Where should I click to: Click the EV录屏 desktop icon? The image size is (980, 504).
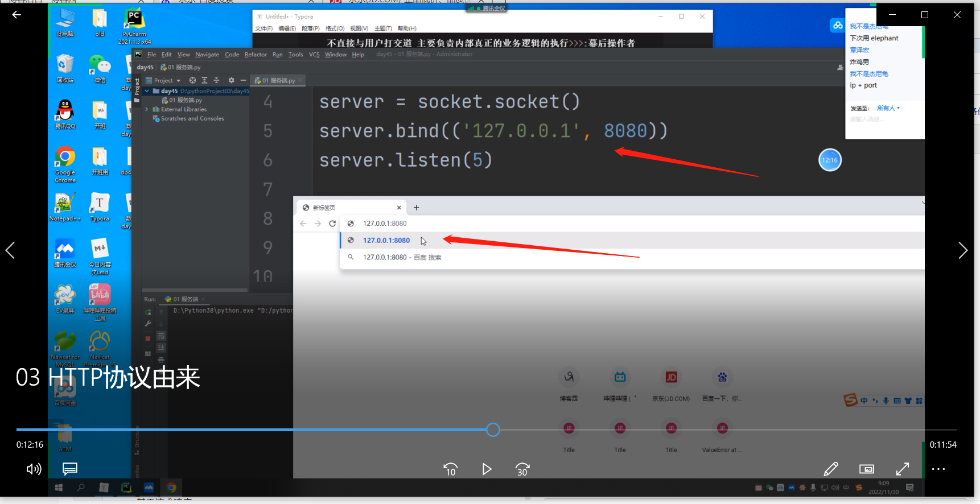click(65, 299)
